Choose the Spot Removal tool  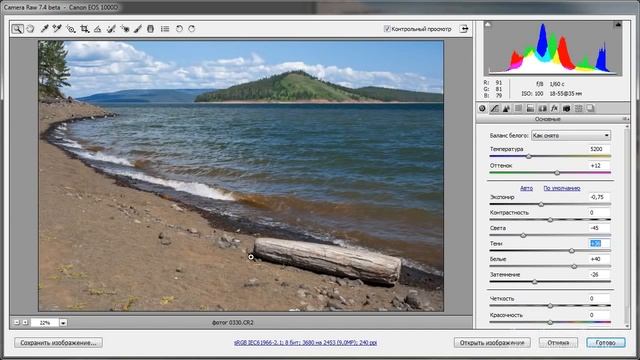(111, 29)
